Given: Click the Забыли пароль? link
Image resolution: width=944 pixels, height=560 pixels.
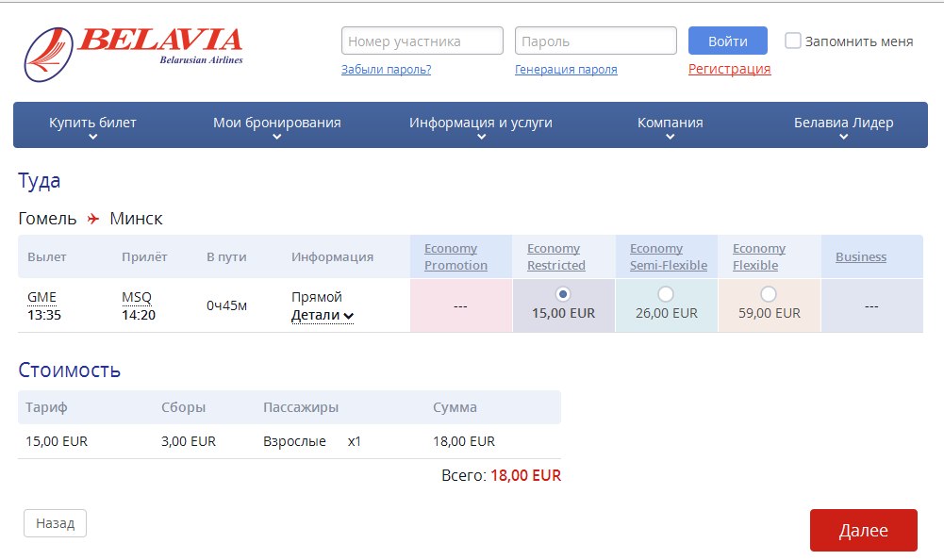Looking at the screenshot, I should coord(386,69).
